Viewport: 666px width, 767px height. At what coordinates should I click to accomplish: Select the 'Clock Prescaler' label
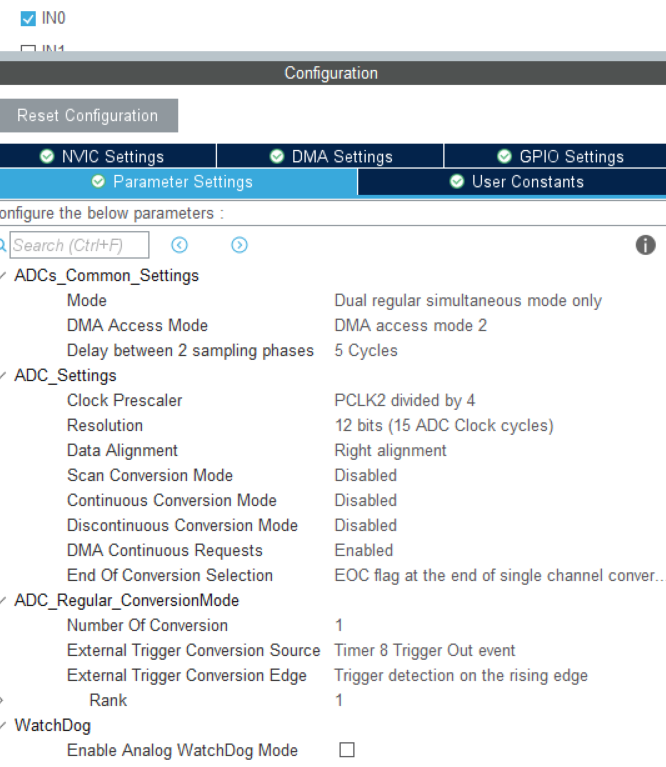pyautogui.click(x=125, y=401)
